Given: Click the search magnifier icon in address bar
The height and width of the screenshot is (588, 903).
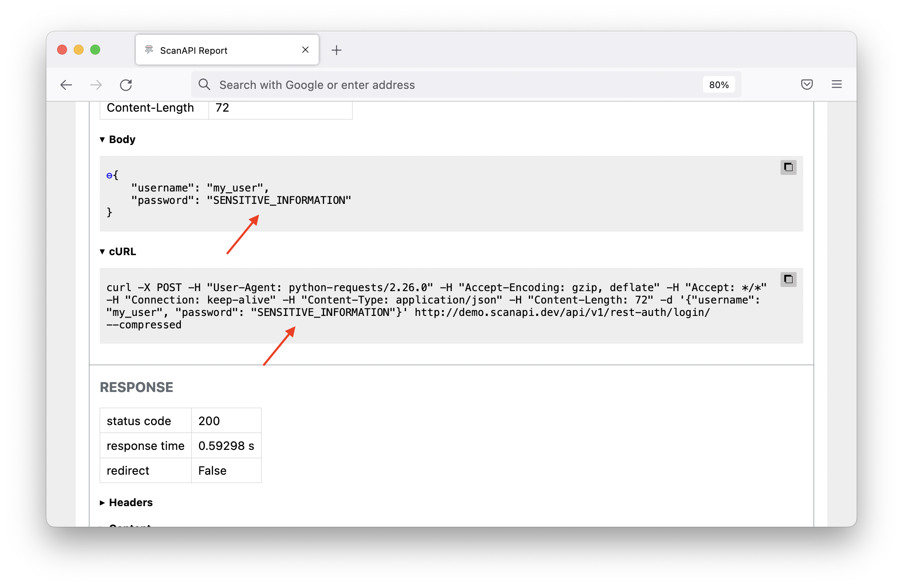Looking at the screenshot, I should click(x=204, y=85).
